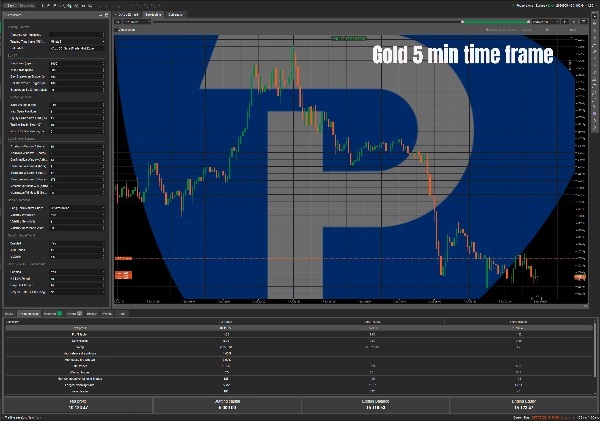Viewport: 600px width, 421px height.
Task: Tick the Visual mode checkbox above the chart
Action: pos(117,29)
